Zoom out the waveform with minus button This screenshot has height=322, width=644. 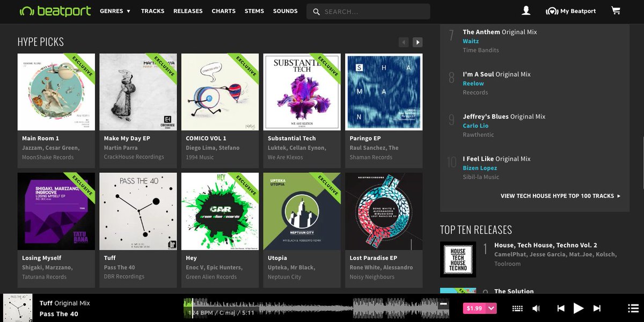pyautogui.click(x=443, y=304)
